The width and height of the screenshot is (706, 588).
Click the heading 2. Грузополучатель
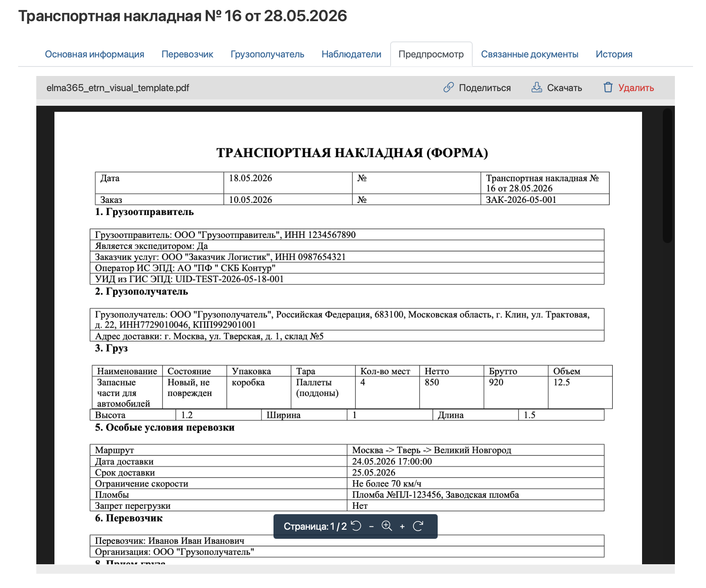coord(141,291)
